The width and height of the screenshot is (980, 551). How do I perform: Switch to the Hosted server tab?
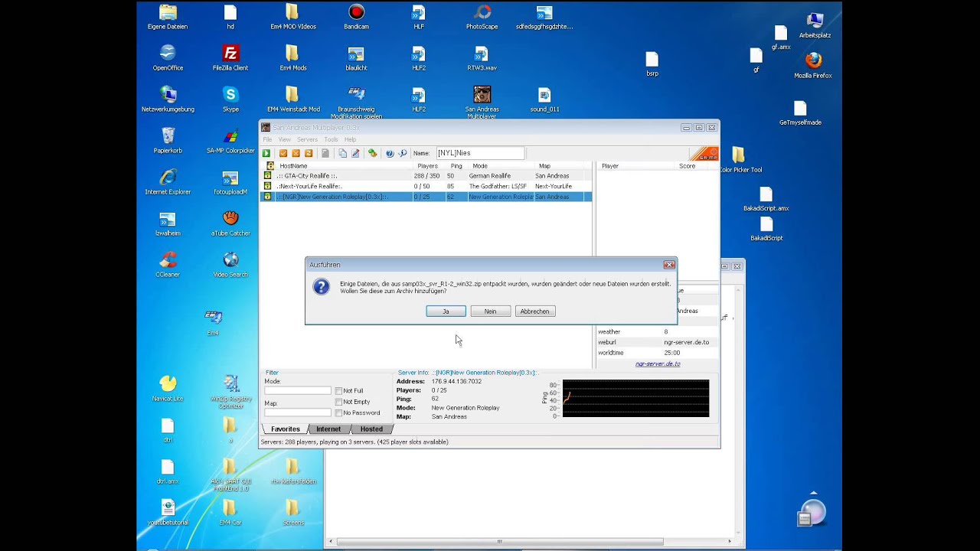pos(371,429)
